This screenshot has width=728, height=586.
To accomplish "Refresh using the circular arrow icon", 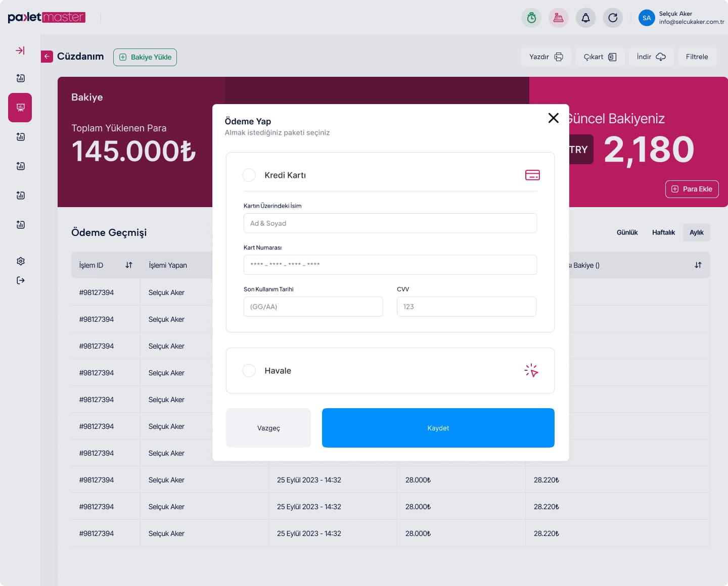I will click(613, 18).
